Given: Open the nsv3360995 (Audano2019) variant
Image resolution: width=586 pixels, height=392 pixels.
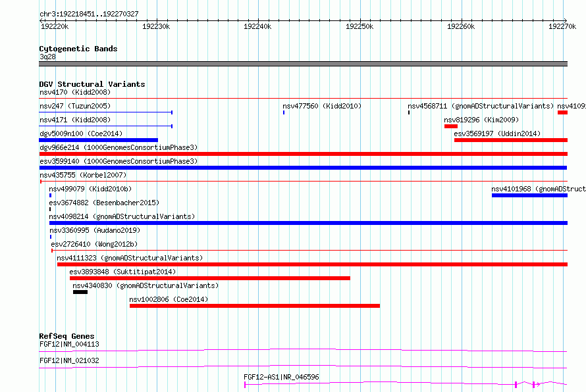Looking at the screenshot, I should click(95, 230).
